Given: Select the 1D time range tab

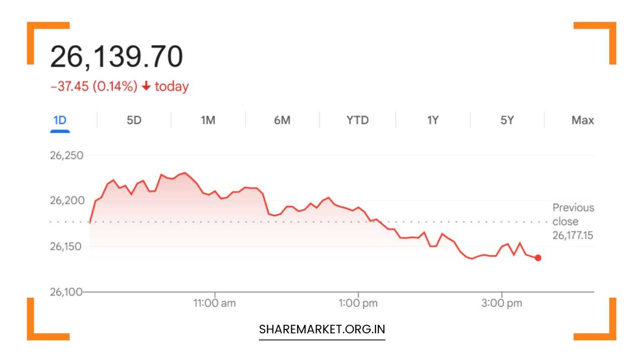Looking at the screenshot, I should click(60, 121).
